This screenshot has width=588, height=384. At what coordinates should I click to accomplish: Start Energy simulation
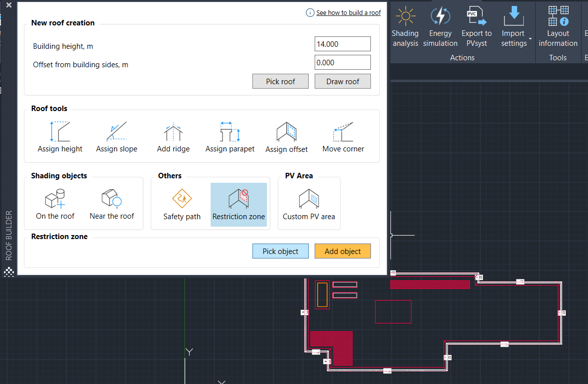(x=440, y=27)
